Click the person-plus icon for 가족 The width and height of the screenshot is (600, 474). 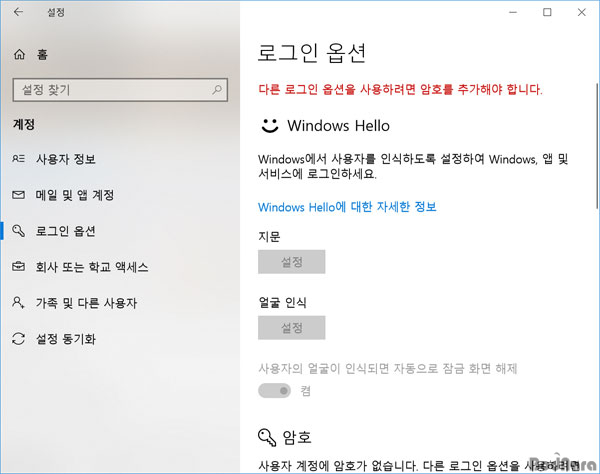point(18,302)
